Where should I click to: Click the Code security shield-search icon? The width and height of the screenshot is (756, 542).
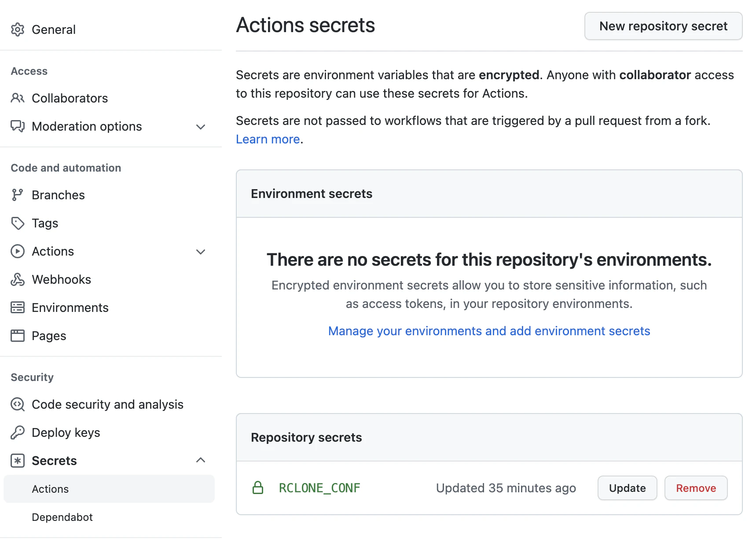[x=18, y=404]
